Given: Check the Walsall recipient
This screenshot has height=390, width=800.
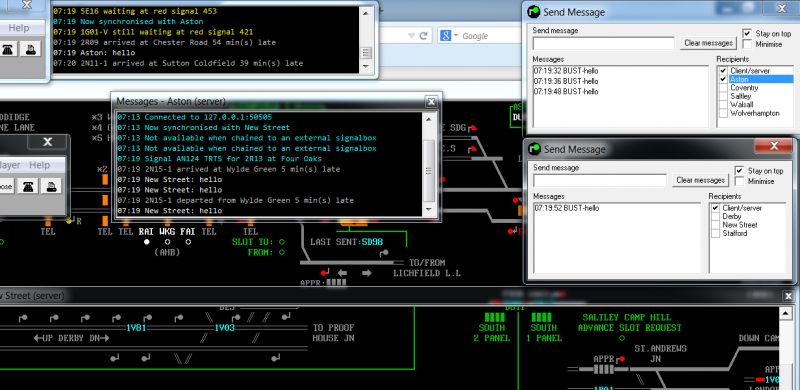Looking at the screenshot, I should click(x=723, y=105).
